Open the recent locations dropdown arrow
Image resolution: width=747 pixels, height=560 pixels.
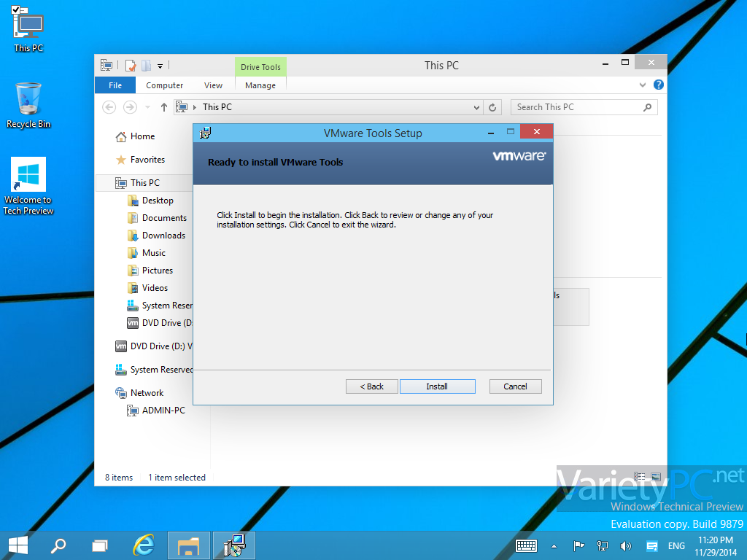coord(147,107)
